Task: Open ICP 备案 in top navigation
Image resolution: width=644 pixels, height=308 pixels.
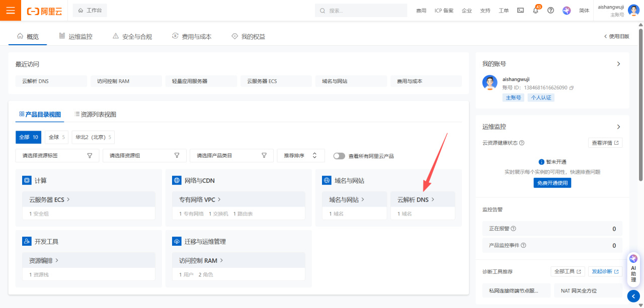Action: [444, 11]
